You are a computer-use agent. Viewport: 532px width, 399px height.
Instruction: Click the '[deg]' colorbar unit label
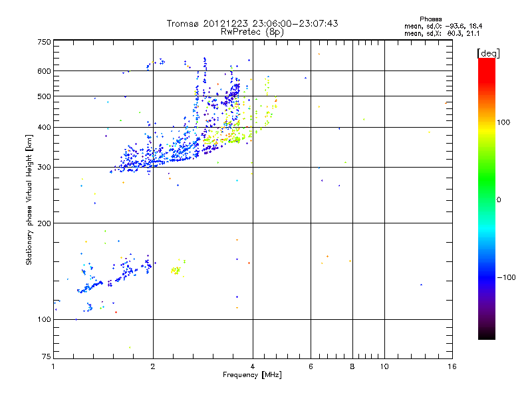tap(488, 53)
